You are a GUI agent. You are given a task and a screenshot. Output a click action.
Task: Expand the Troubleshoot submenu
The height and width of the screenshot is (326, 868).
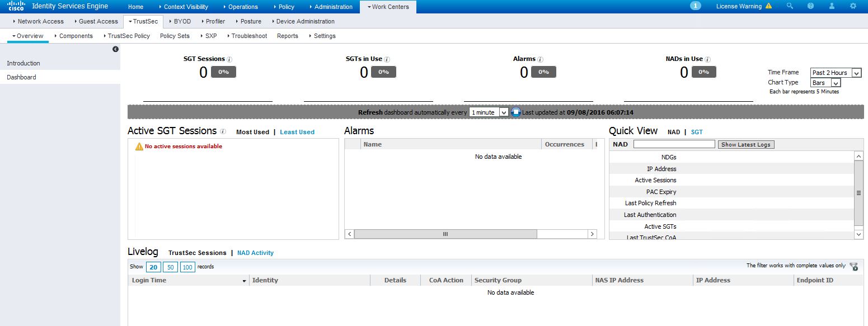tap(247, 36)
